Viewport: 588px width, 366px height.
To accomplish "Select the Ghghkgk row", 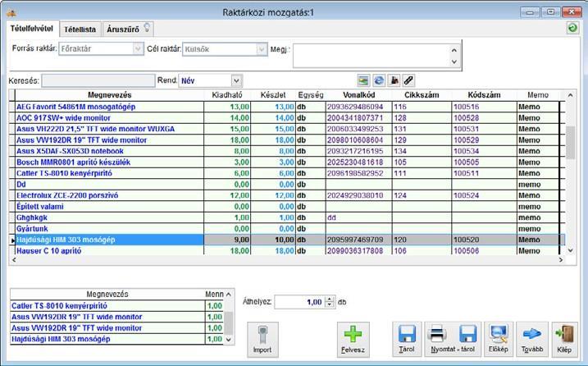I will 287,217.
